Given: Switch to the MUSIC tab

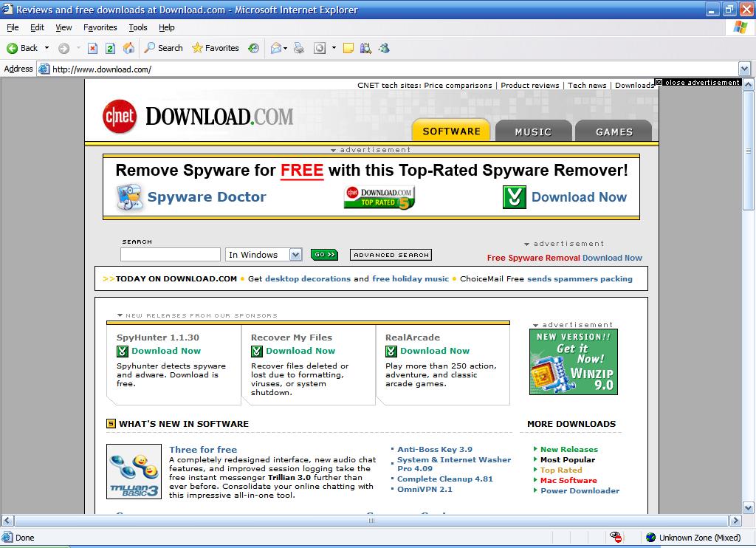Looking at the screenshot, I should point(533,131).
